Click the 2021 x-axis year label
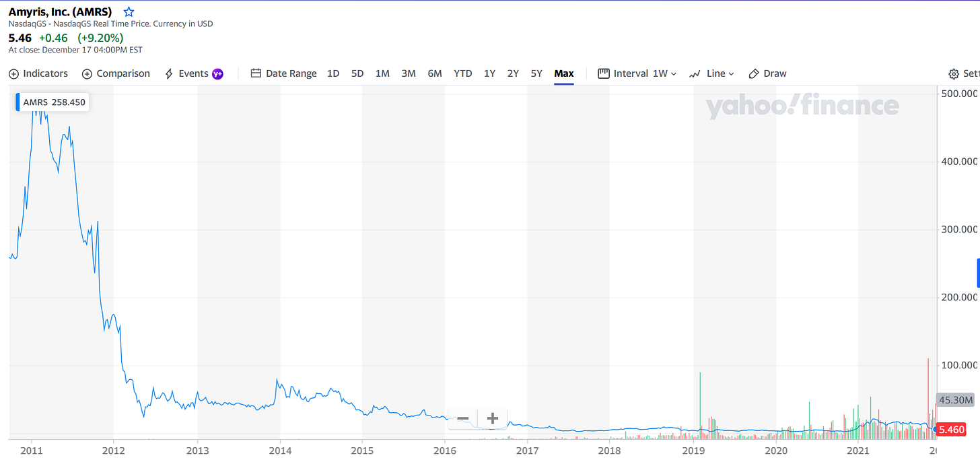 (x=858, y=450)
